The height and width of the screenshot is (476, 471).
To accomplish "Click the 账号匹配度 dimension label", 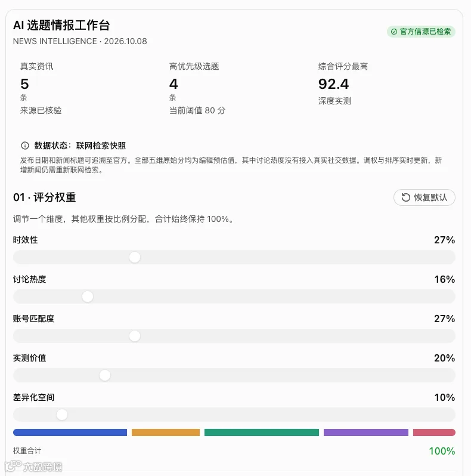I will pos(34,319).
